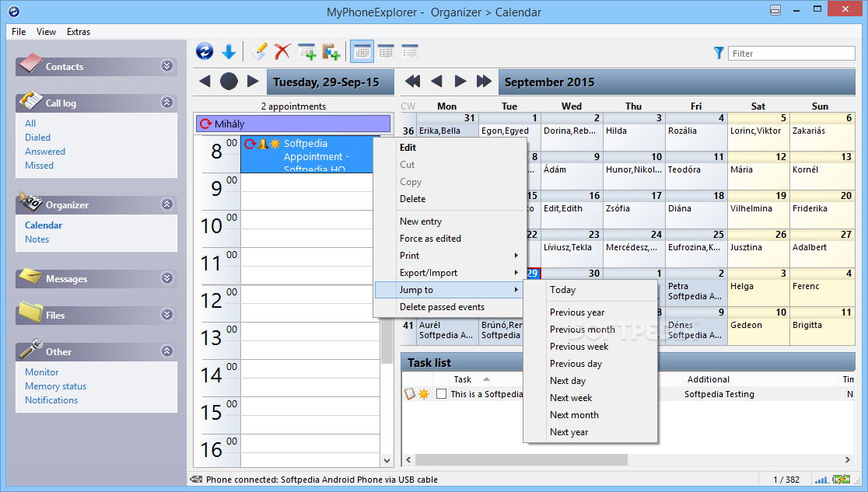
Task: Click the import entries toolbar icon
Action: [x=331, y=52]
